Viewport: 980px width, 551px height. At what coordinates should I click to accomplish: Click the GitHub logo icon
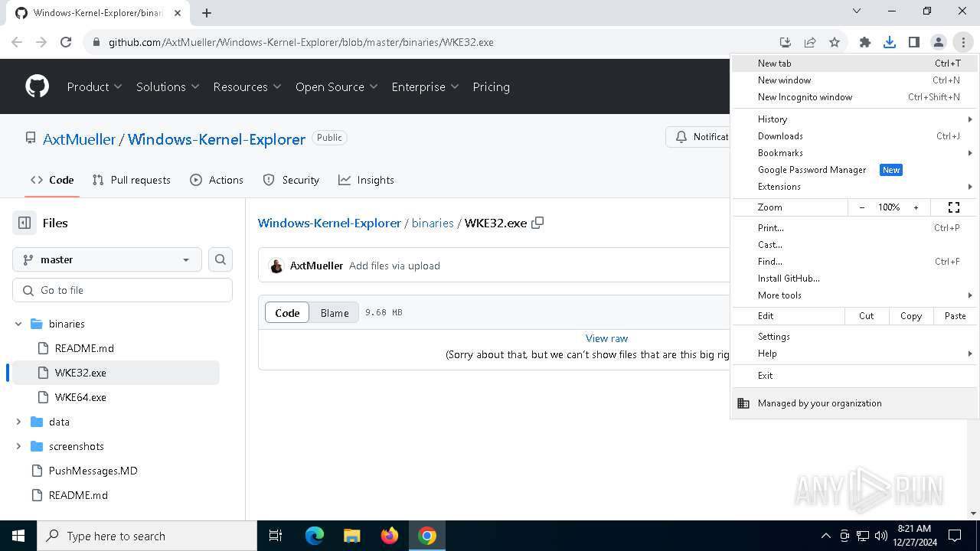pos(37,86)
